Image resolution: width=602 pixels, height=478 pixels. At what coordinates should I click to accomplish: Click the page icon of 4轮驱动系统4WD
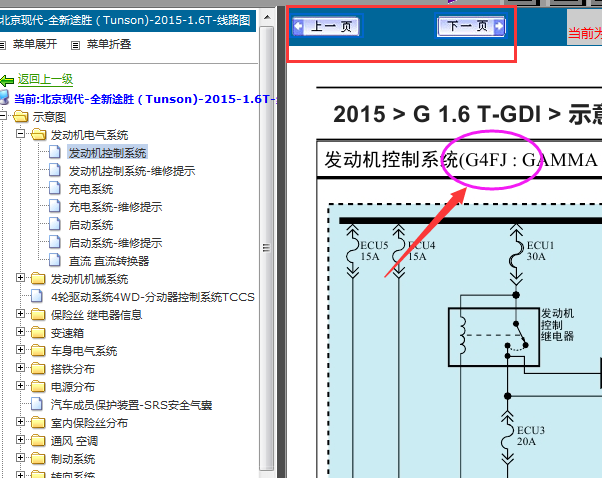(37, 296)
